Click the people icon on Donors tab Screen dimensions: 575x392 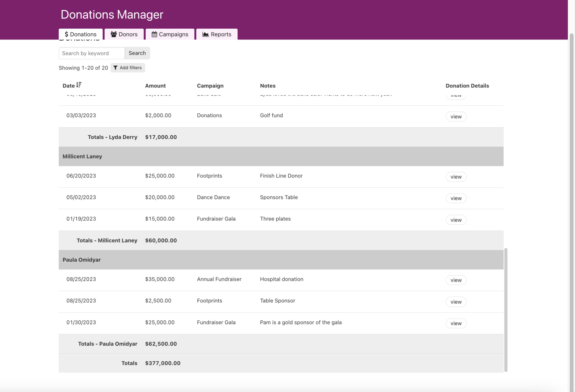click(x=113, y=34)
